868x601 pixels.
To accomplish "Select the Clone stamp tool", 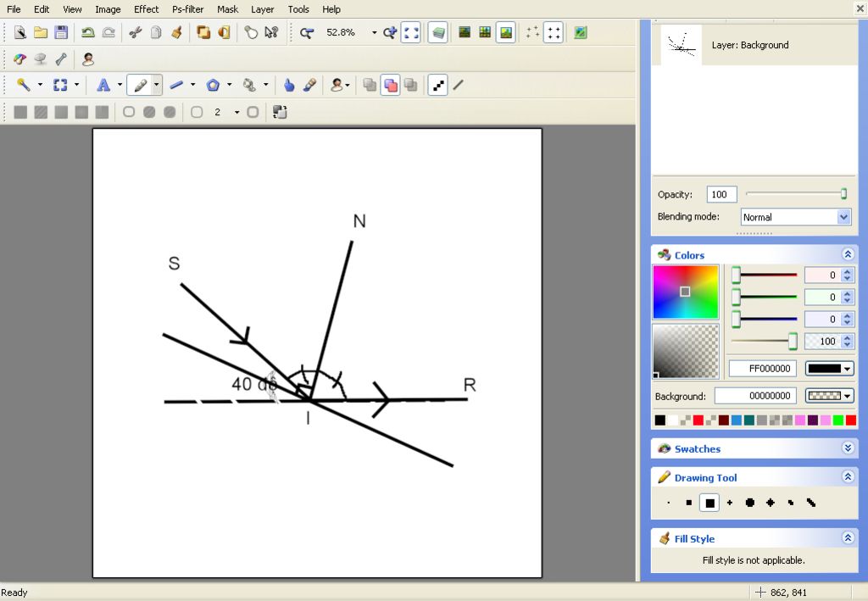I will point(249,85).
